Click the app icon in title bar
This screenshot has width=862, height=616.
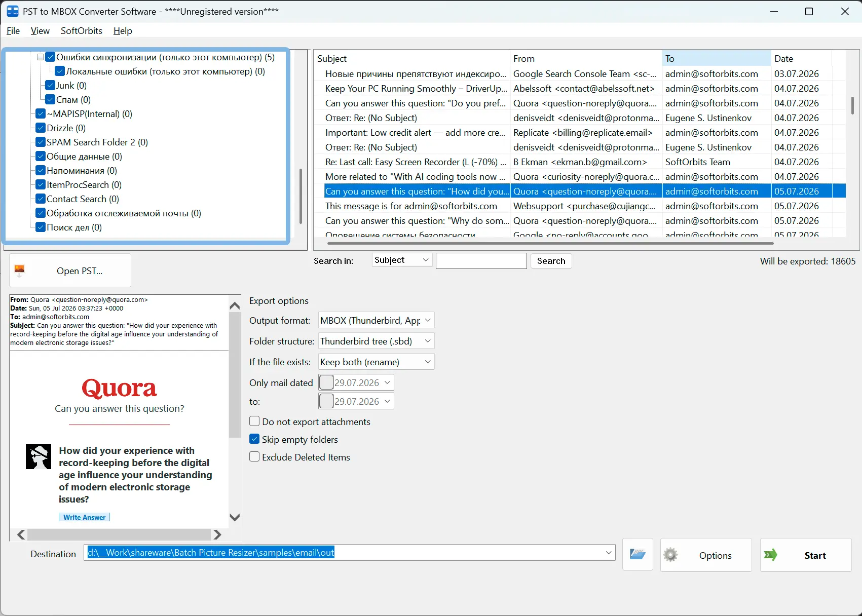[x=13, y=11]
